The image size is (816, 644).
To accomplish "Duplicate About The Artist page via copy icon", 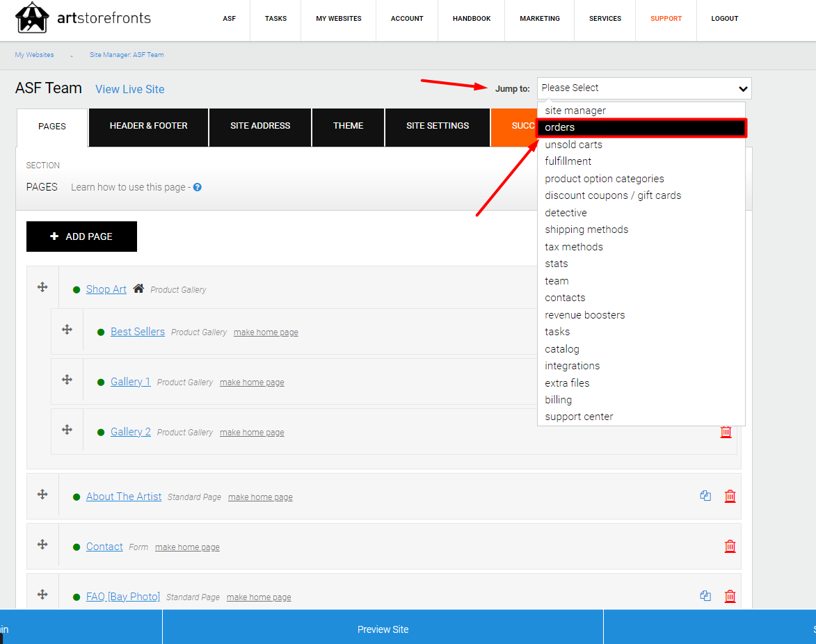I will coord(705,496).
